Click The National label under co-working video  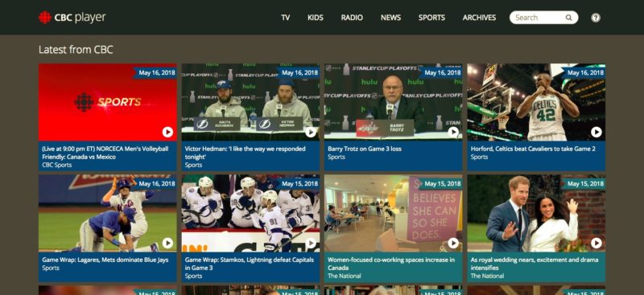[x=345, y=277]
